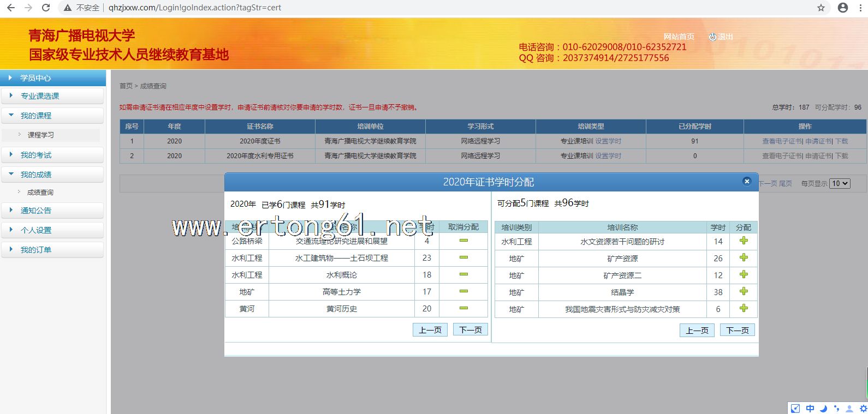Open the browser profile account icon
Screen dimensions: 868x414
[842, 8]
